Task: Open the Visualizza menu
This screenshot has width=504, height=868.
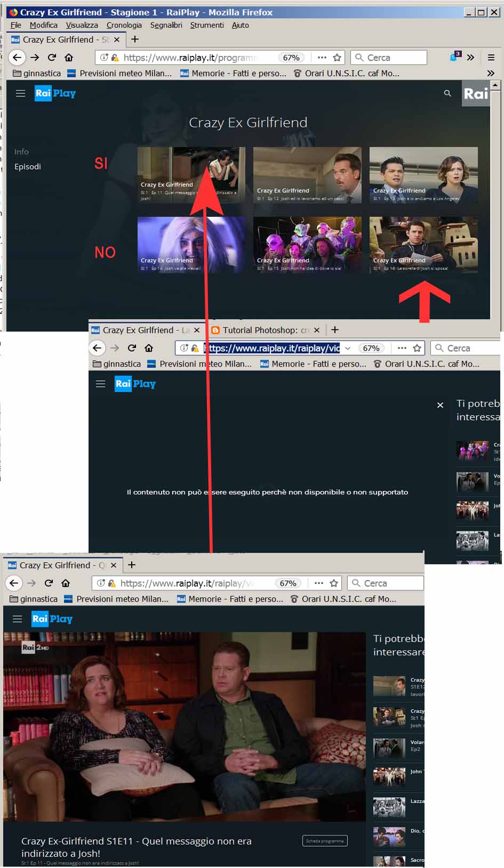Action: point(82,25)
